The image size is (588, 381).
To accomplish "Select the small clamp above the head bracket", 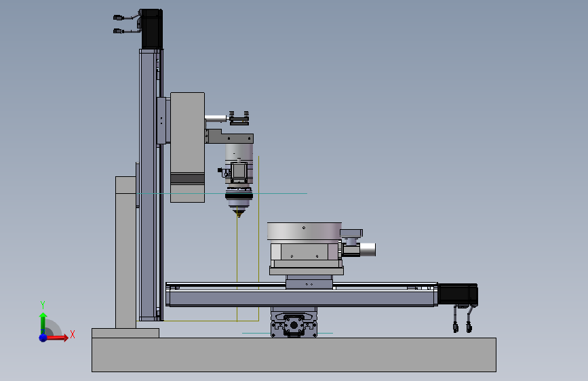I will pyautogui.click(x=239, y=118).
